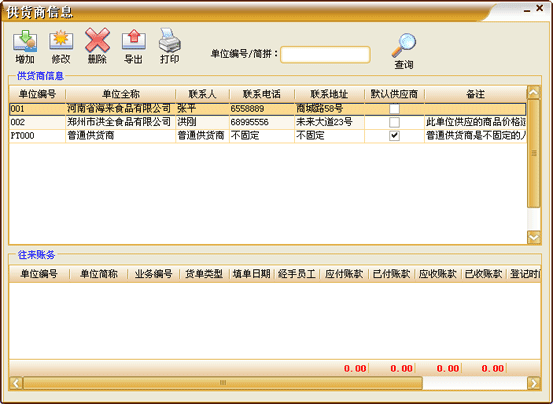Enable default supplier checkbox for row 002
553x404 pixels.
pyautogui.click(x=394, y=122)
